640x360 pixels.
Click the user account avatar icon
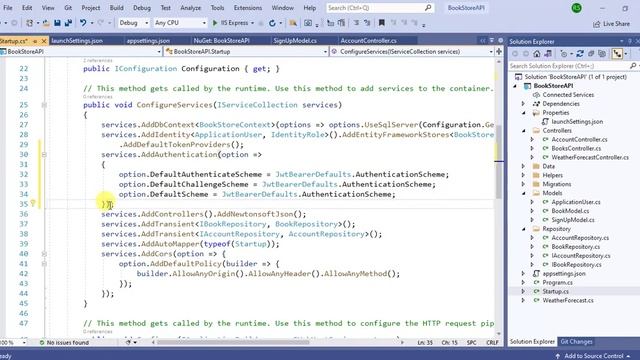(576, 8)
